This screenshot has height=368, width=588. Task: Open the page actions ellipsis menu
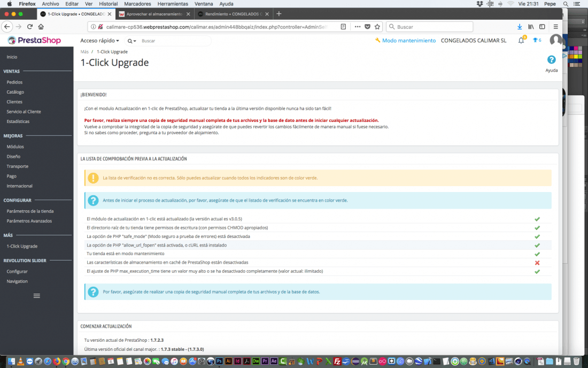click(358, 27)
